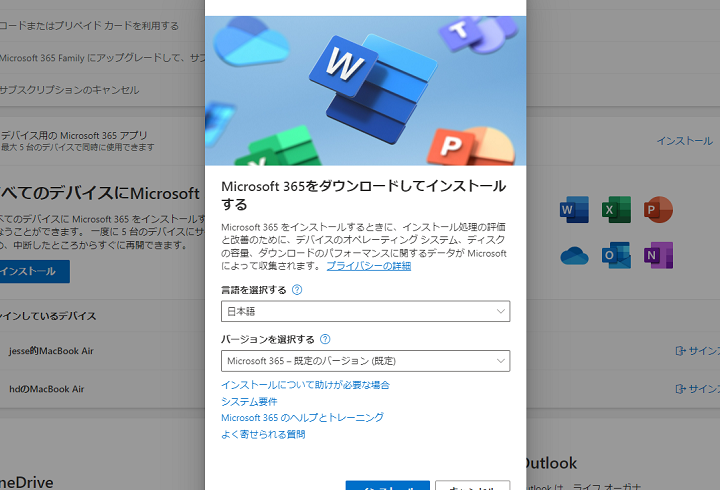Click help icon beside 言語を選択する
The image size is (720, 490).
click(x=297, y=290)
